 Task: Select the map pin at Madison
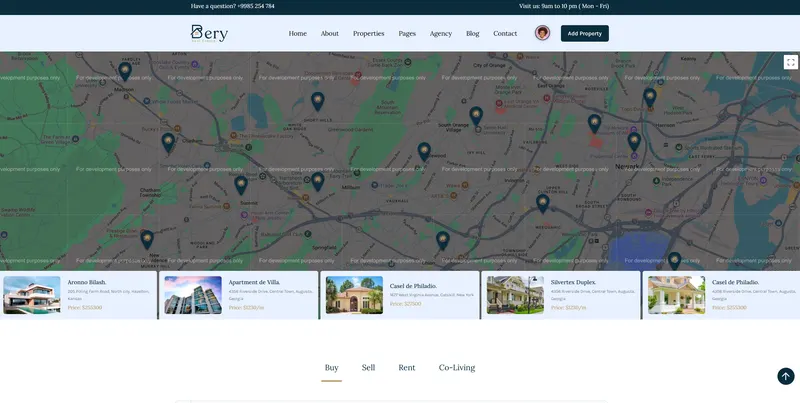[125, 71]
